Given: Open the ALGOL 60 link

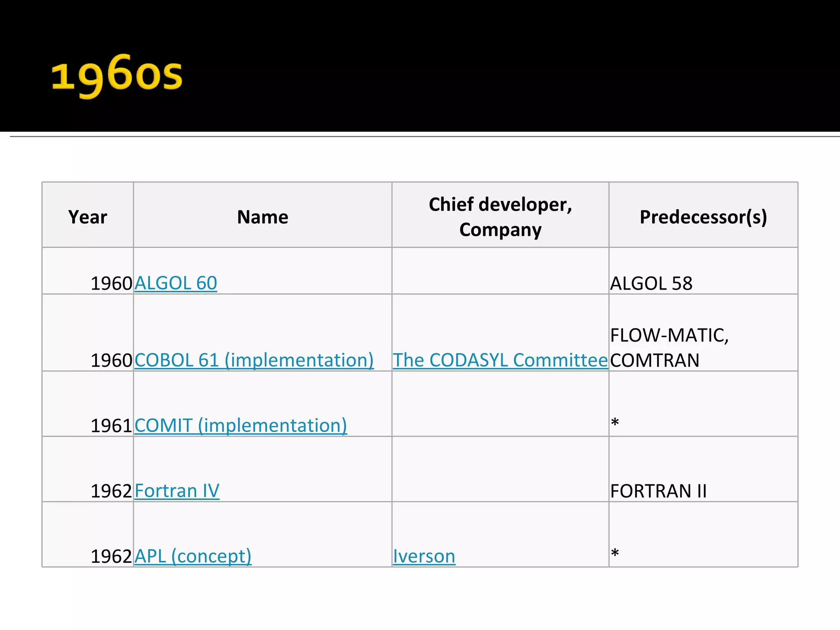Looking at the screenshot, I should click(x=176, y=283).
